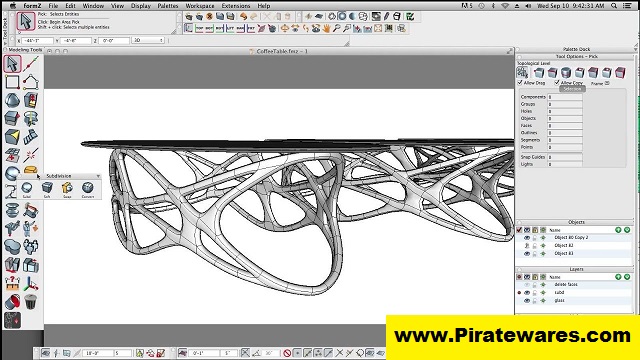Hide the glass layer via eye icon
640x360 pixels.
coord(527,301)
